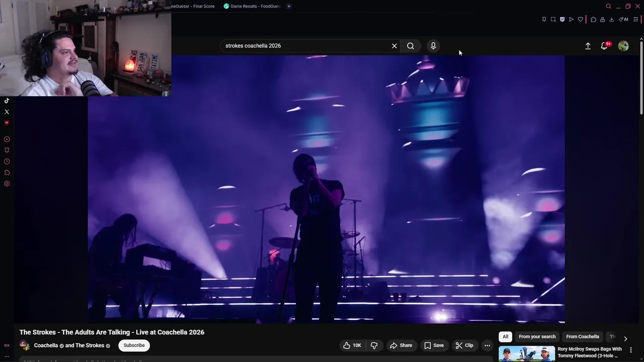Select the From your search chip
The height and width of the screenshot is (362, 644).
[x=537, y=337]
